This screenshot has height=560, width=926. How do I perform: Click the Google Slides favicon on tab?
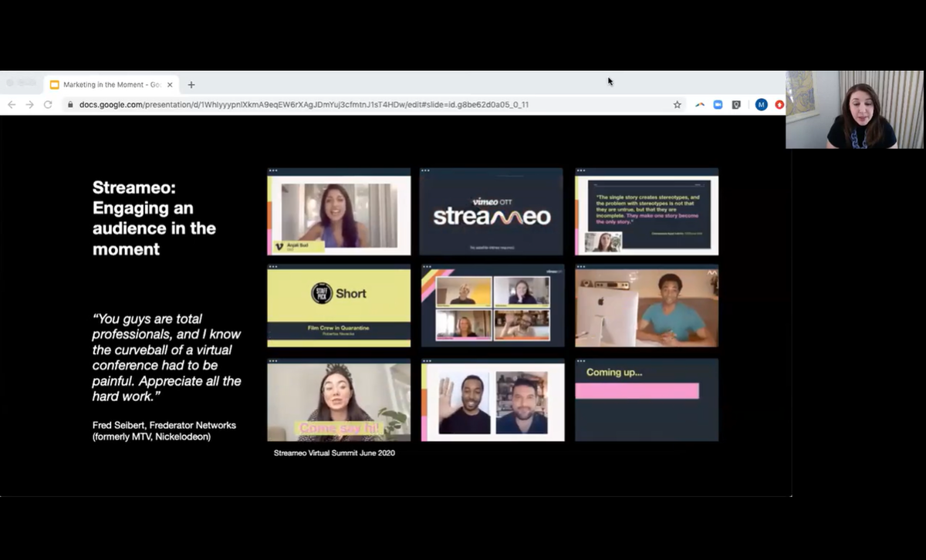55,85
